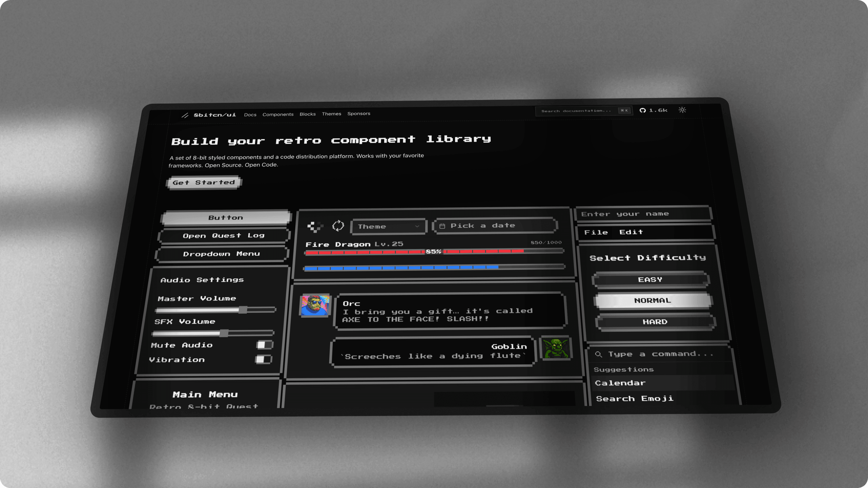The width and height of the screenshot is (868, 488).
Task: Click the Goblin avatar image
Action: (556, 348)
